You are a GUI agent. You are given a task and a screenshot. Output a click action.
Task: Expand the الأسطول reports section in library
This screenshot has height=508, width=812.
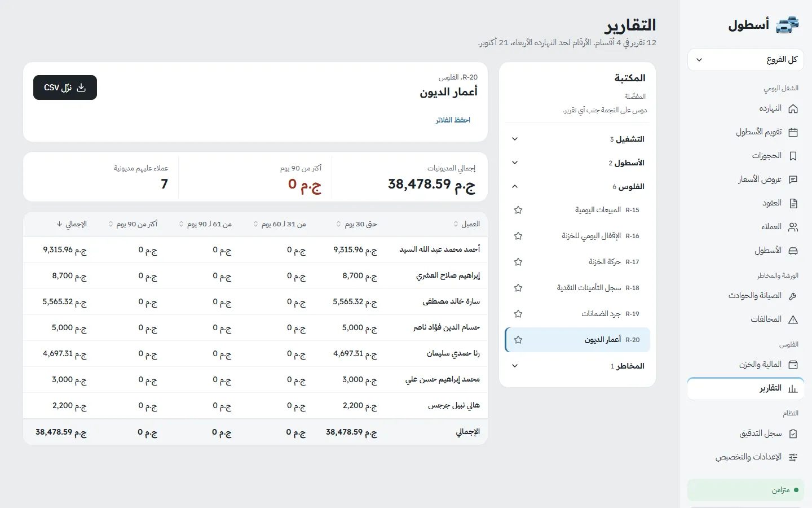tap(577, 163)
